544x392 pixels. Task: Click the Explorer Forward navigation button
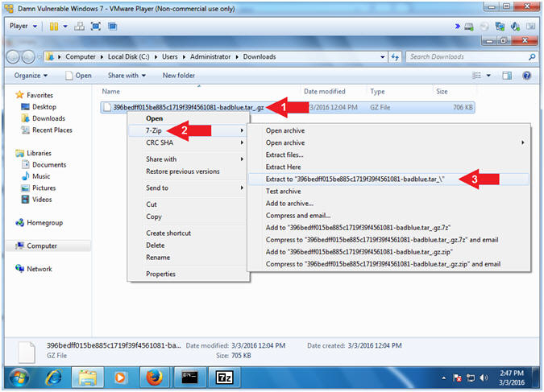click(x=28, y=57)
